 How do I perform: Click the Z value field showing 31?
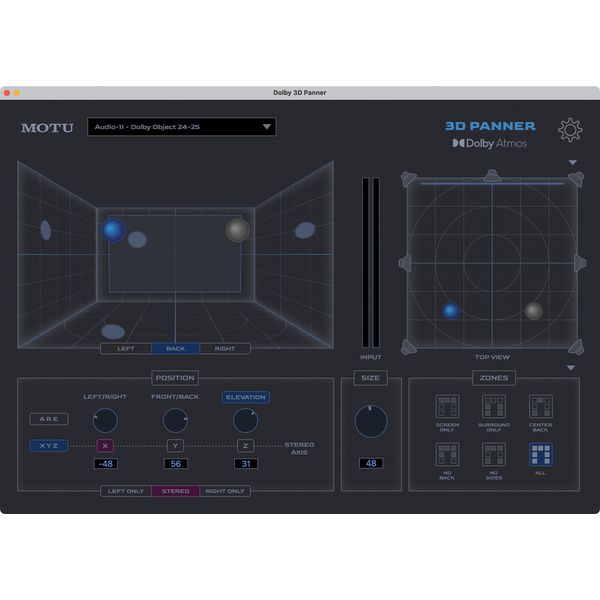point(246,464)
